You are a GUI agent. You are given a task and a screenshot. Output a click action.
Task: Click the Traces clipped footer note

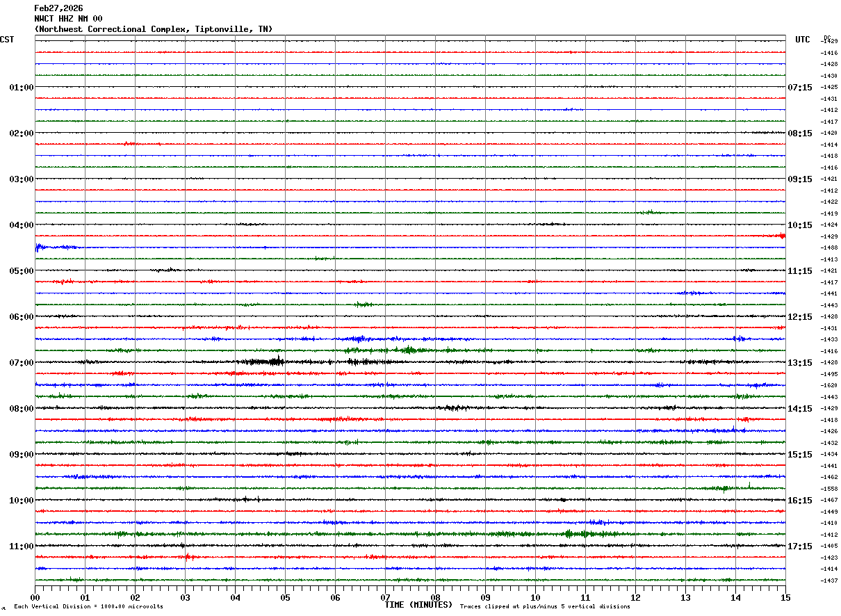(x=545, y=606)
